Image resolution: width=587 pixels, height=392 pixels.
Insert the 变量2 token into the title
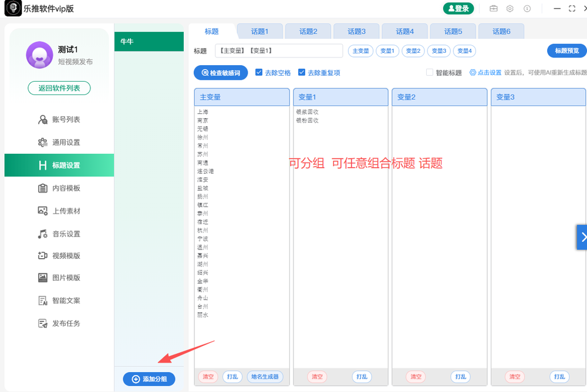click(413, 51)
